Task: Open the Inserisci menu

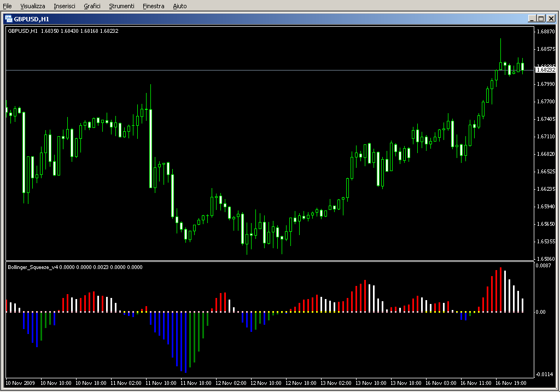Action: click(x=65, y=6)
